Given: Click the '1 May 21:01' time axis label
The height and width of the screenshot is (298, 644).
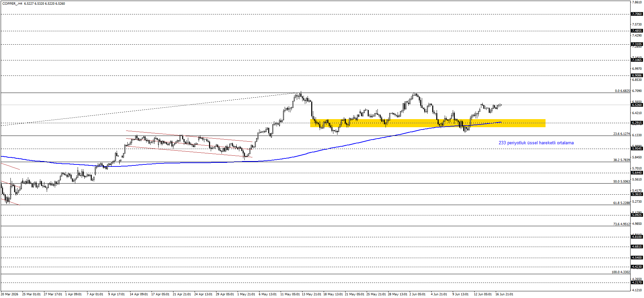Looking at the screenshot, I should point(246,294).
